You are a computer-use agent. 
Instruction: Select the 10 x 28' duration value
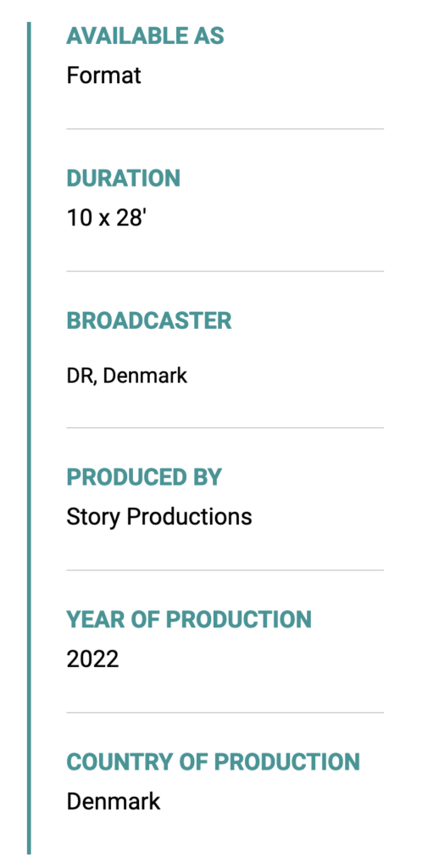pos(106,218)
